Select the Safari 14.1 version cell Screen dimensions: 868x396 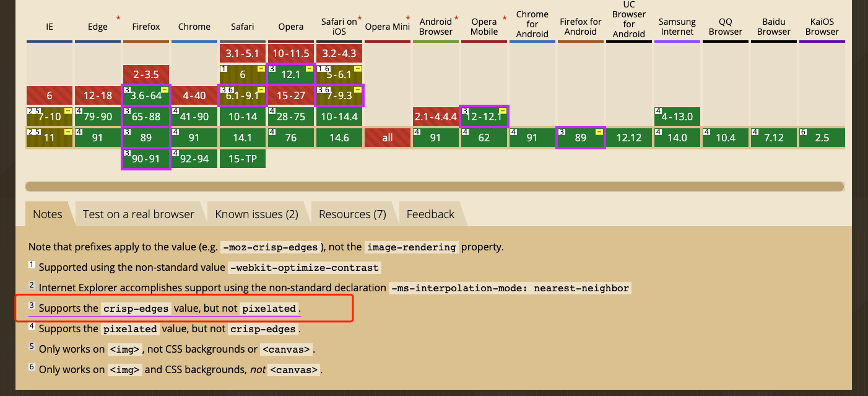click(x=243, y=138)
